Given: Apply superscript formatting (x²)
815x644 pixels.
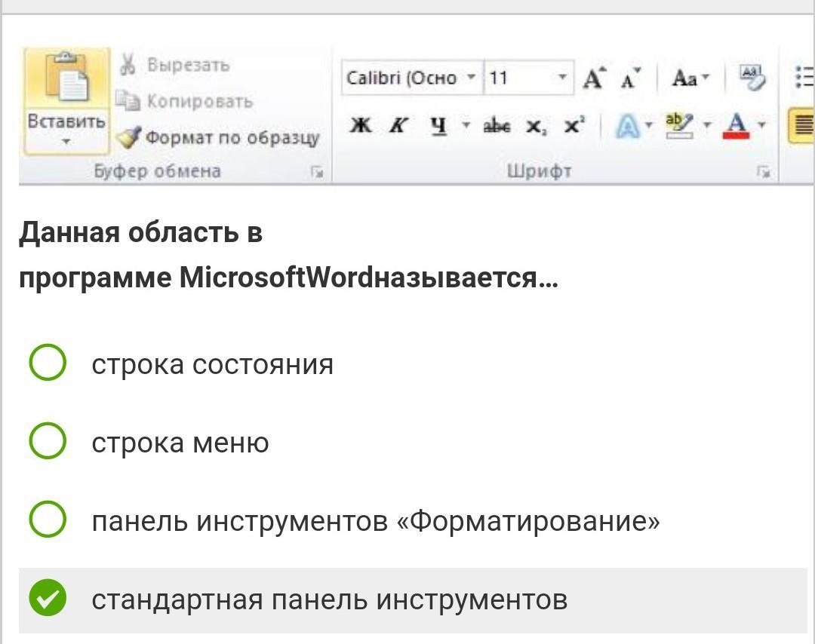Looking at the screenshot, I should point(574,125).
